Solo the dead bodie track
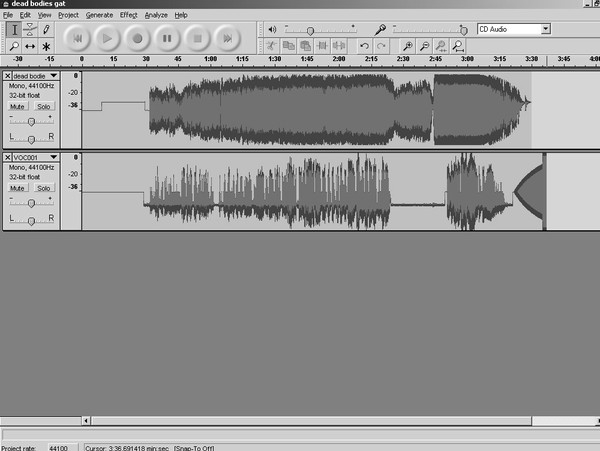This screenshot has width=600, height=451. (44, 106)
